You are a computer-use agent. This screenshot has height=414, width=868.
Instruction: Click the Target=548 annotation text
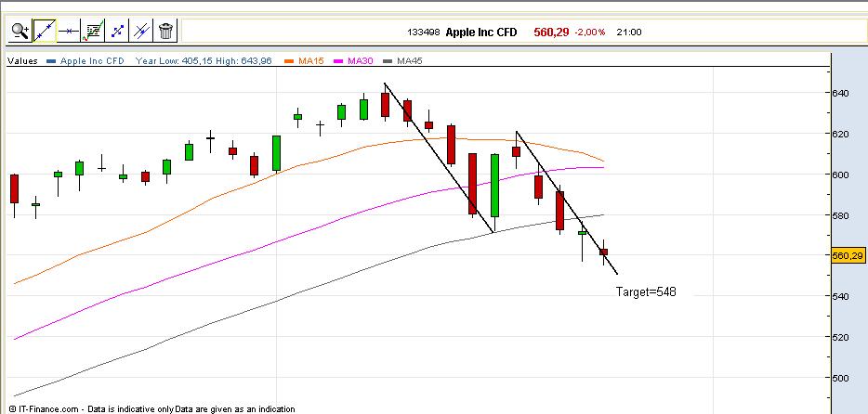click(646, 291)
